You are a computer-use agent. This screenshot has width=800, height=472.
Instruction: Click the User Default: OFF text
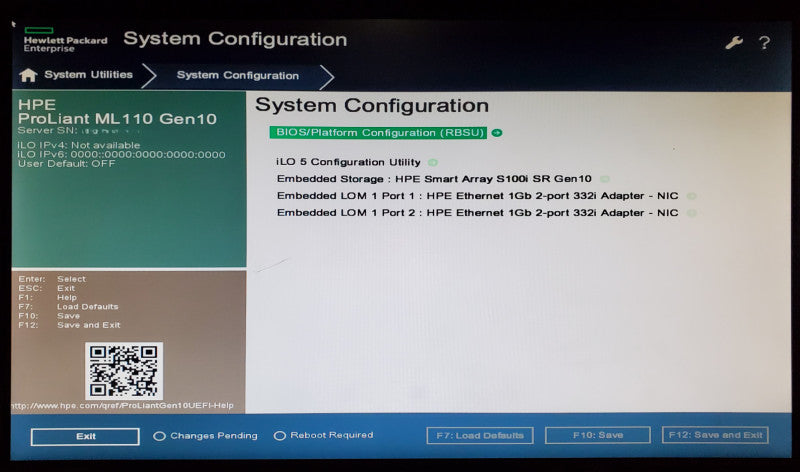pos(66,164)
